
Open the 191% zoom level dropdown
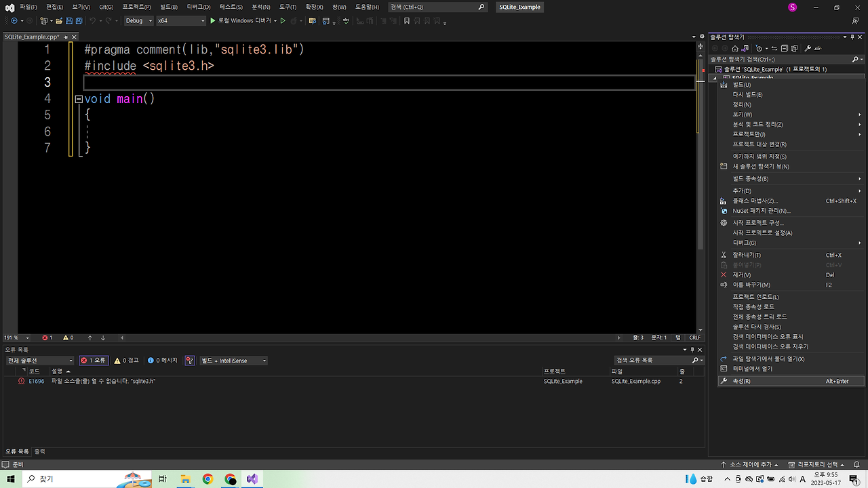[x=17, y=338]
